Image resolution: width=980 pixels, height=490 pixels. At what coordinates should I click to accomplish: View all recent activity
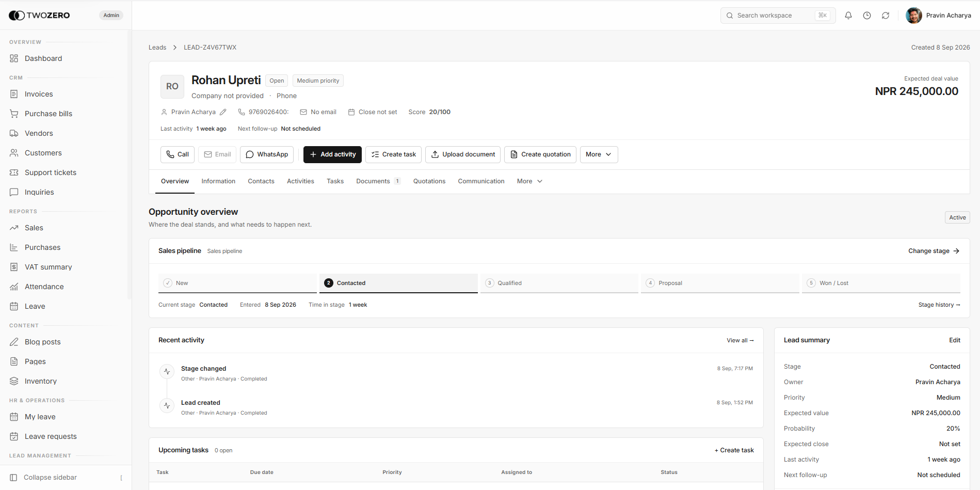740,340
